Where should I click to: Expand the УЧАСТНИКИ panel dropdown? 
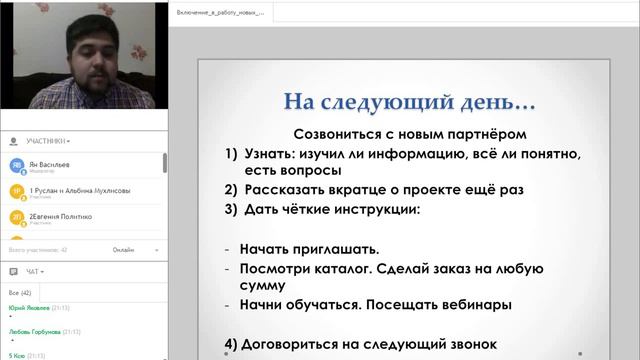(x=68, y=141)
